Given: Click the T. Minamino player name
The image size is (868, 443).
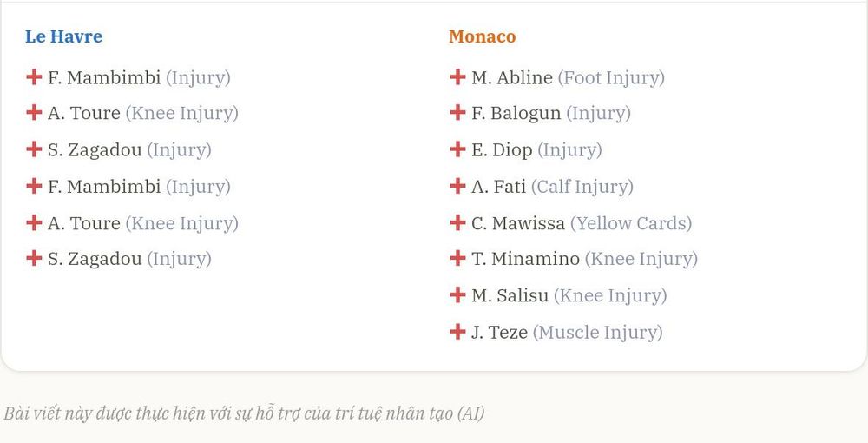Looking at the screenshot, I should (526, 259).
